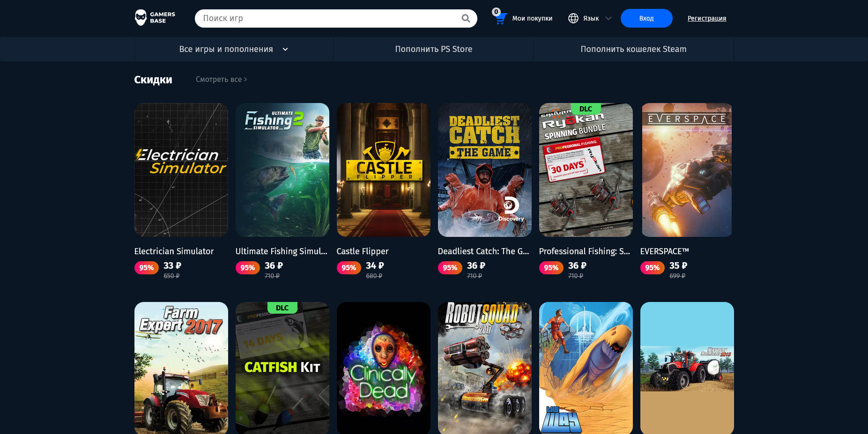Image resolution: width=868 pixels, height=434 pixels.
Task: Open Electrician Simulator cover image
Action: point(181,170)
